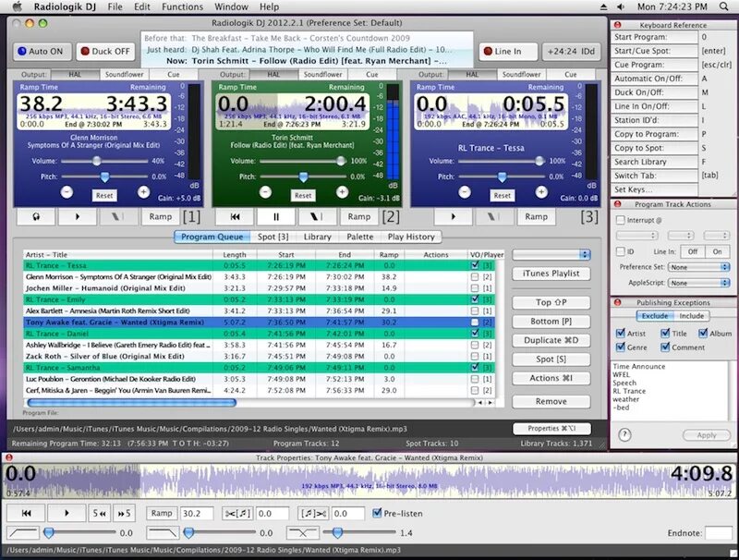Uncheck the Title checkbox in Publishing Exceptions
Image resolution: width=739 pixels, height=560 pixels.
pyautogui.click(x=665, y=334)
